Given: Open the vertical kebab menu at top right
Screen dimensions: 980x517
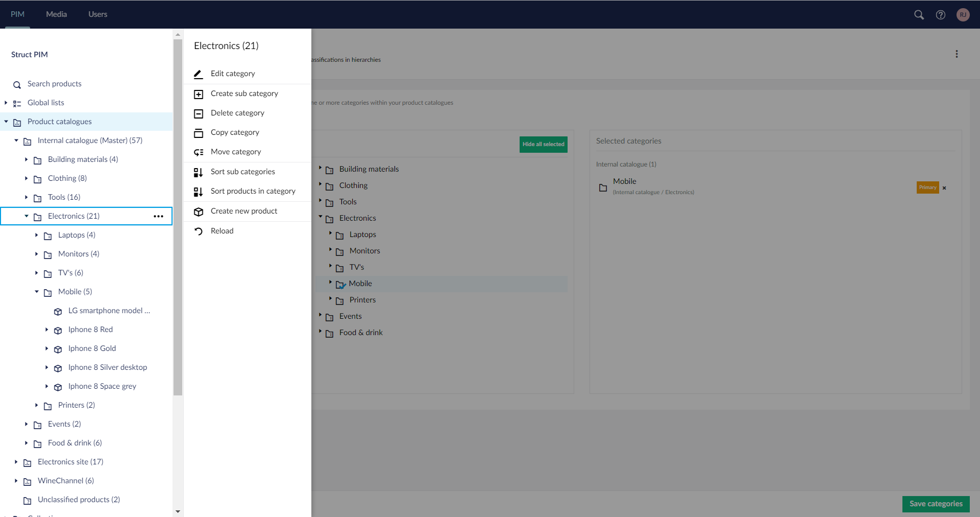Looking at the screenshot, I should pyautogui.click(x=957, y=54).
